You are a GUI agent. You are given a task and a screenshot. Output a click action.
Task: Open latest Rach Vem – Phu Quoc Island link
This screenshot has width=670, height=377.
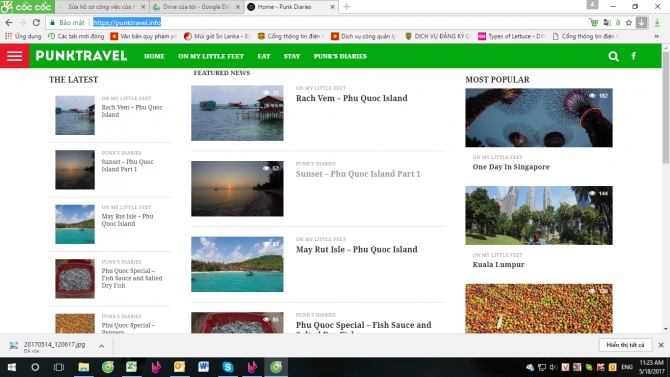tap(132, 111)
